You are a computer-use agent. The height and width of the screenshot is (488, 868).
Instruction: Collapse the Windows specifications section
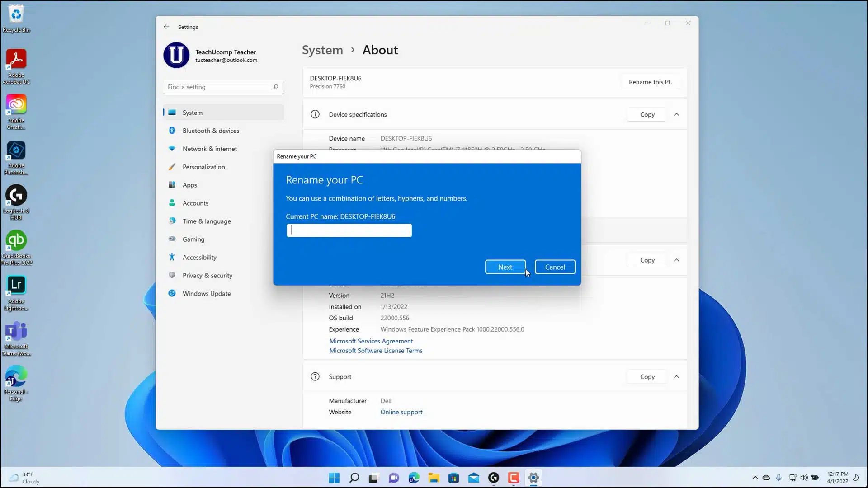[x=677, y=260]
